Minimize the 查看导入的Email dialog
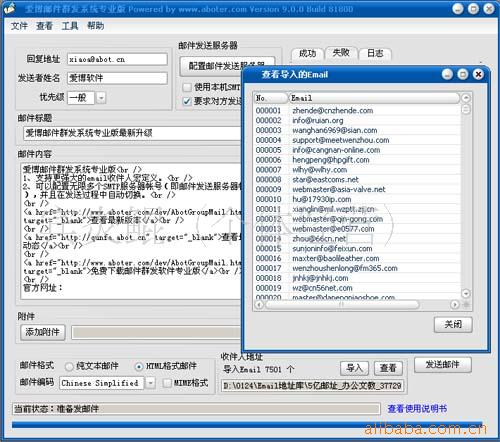The height and width of the screenshot is (442, 500). click(x=447, y=74)
